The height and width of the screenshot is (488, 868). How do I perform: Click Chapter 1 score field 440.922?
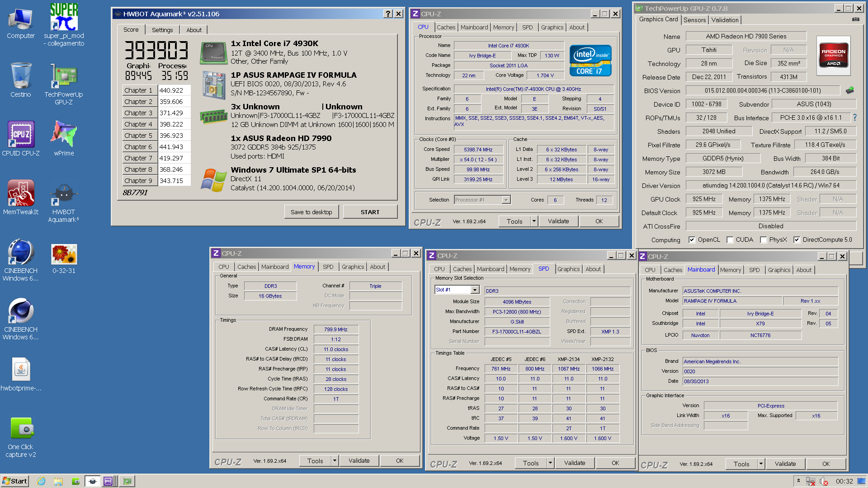click(x=174, y=90)
